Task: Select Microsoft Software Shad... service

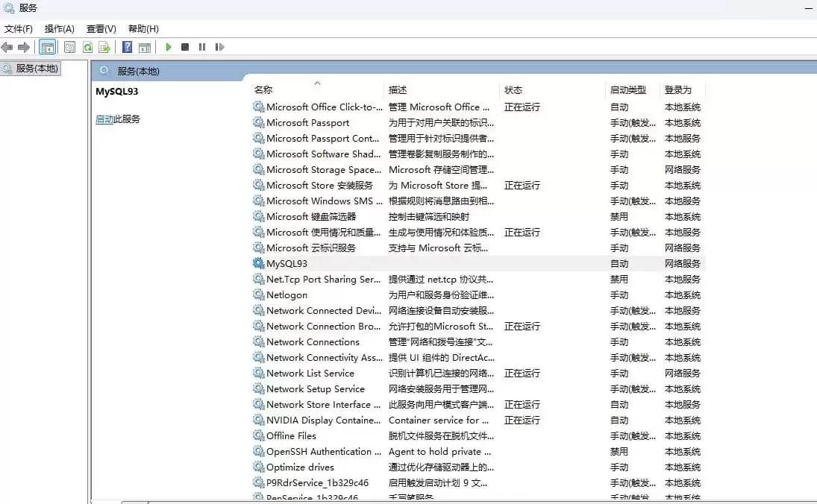Action: (478, 154)
